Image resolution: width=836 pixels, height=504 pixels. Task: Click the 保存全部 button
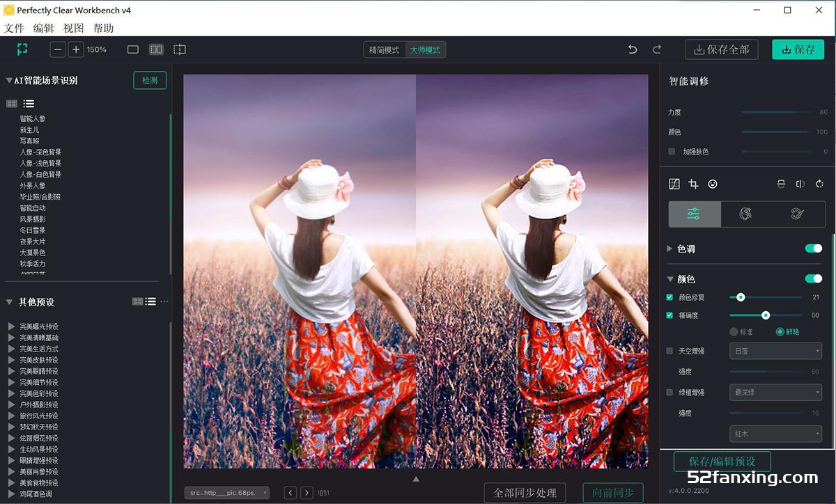point(722,49)
